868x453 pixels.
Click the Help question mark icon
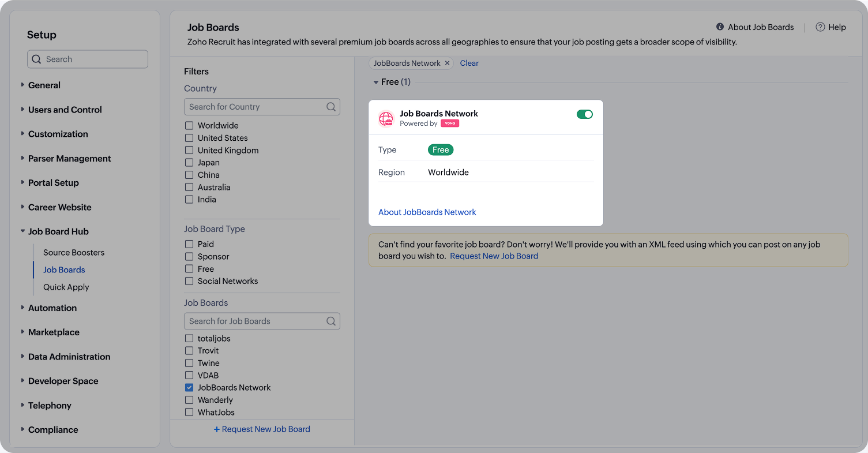[x=820, y=27]
